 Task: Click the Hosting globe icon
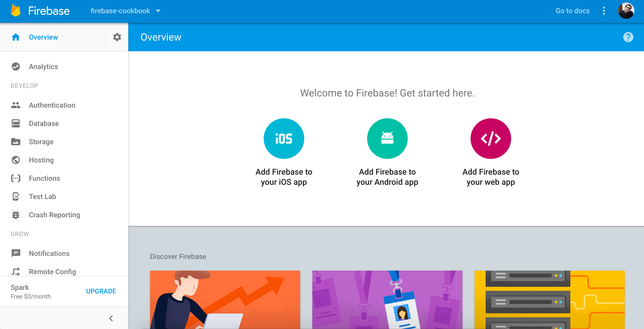click(x=16, y=160)
